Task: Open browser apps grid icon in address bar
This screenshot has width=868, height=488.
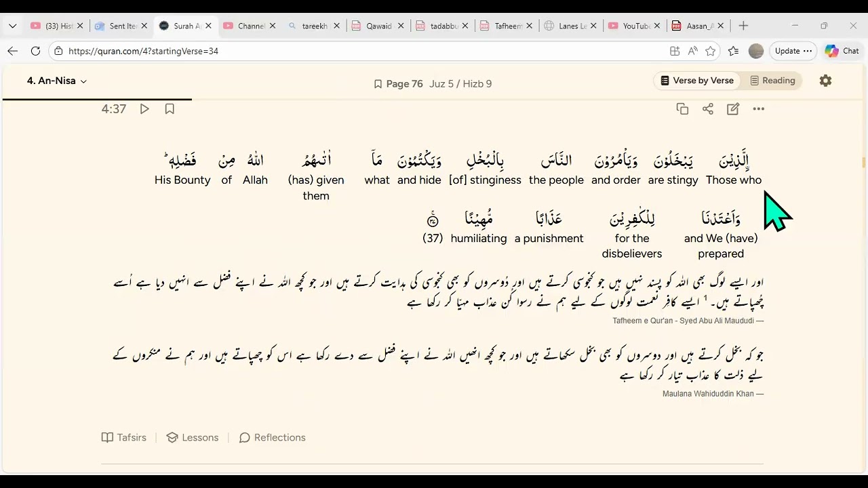Action: 675,51
